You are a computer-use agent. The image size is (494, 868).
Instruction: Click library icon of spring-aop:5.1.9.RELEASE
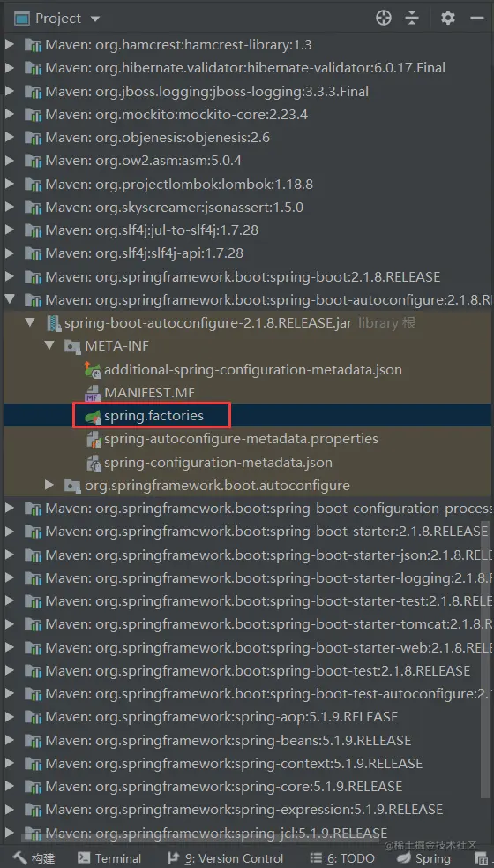pyautogui.click(x=34, y=717)
